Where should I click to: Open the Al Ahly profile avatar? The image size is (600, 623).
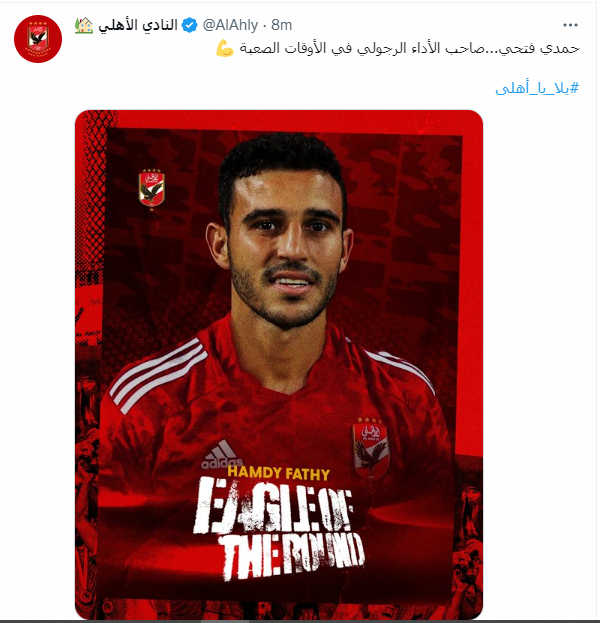38,39
